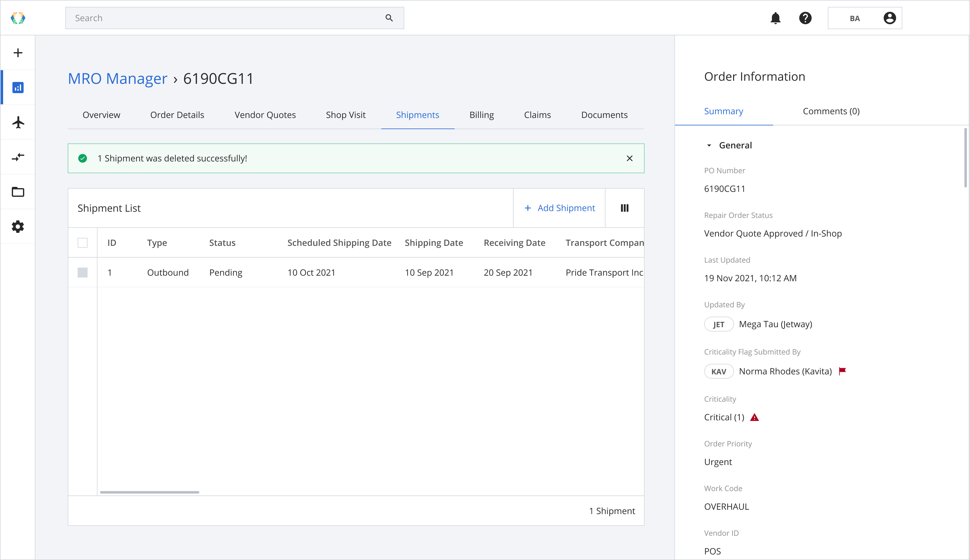Click the BA account button
This screenshot has width=970, height=560.
(865, 18)
